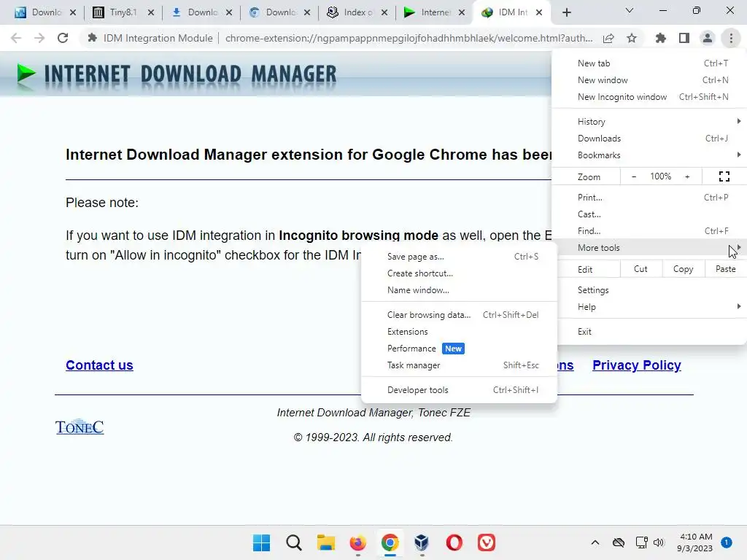Click the browser forward arrow
This screenshot has width=747, height=560.
tap(39, 38)
